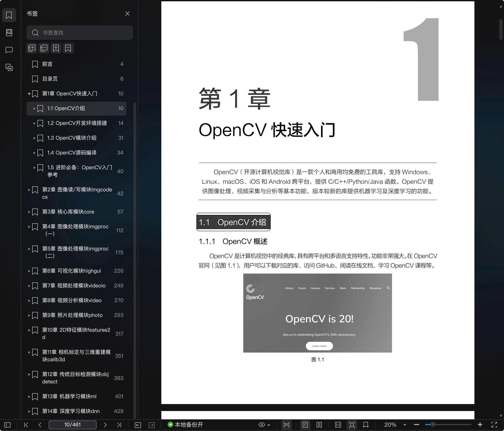504x431 pixels.
Task: Go forward to next view
Action: tap(152, 425)
